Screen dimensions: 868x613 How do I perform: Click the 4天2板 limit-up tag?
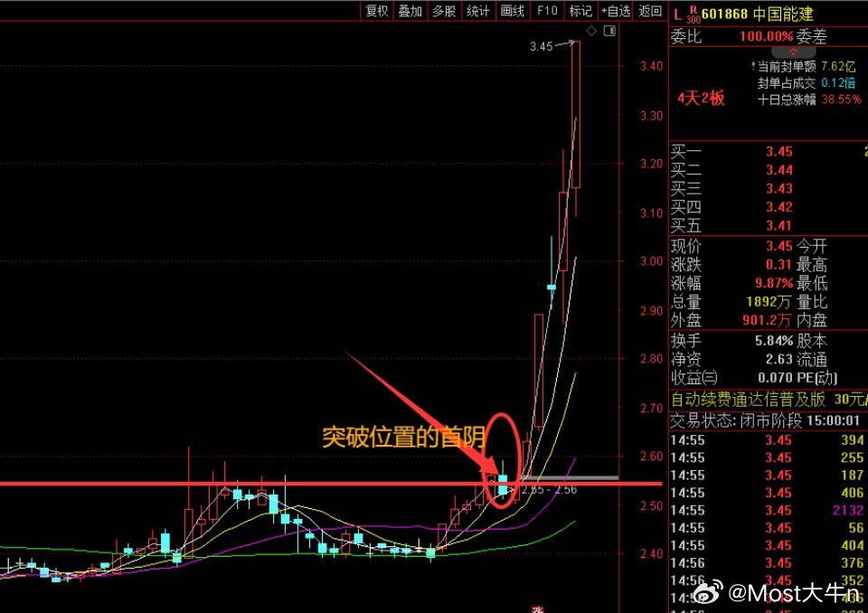coord(701,99)
